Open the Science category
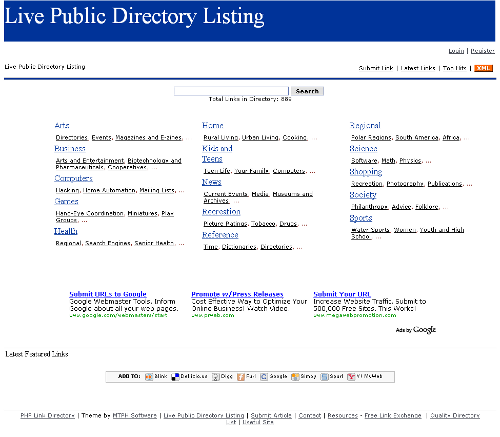500x437 pixels. (x=363, y=148)
